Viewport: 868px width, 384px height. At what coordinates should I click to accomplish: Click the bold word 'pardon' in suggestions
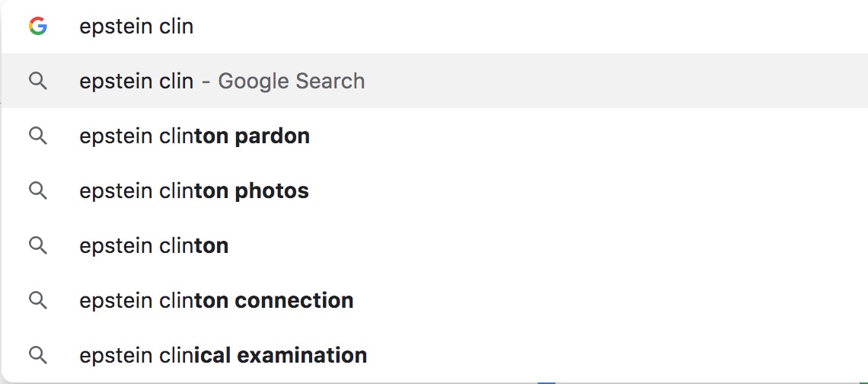coord(272,136)
